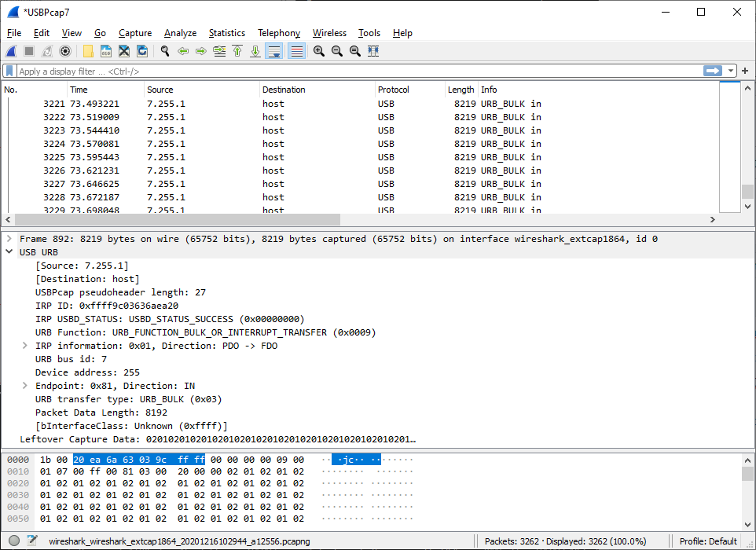Open display filter bookmarks

(9, 71)
